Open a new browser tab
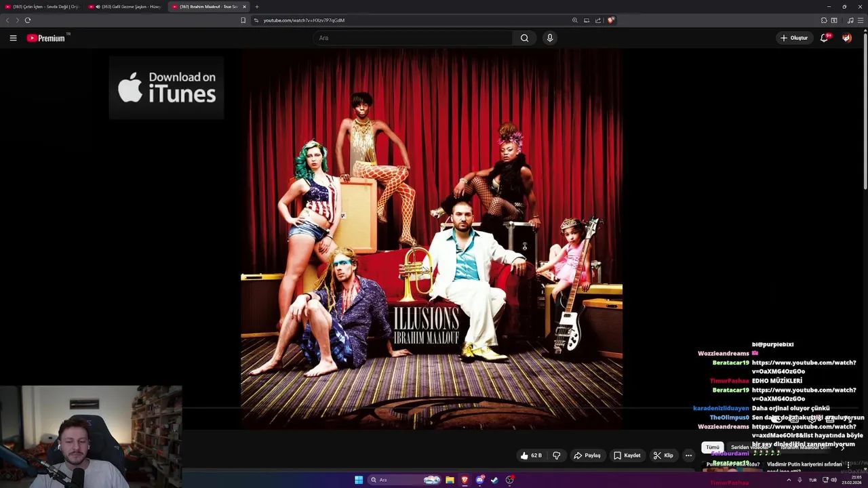Viewport: 868px width, 488px height. pos(257,7)
